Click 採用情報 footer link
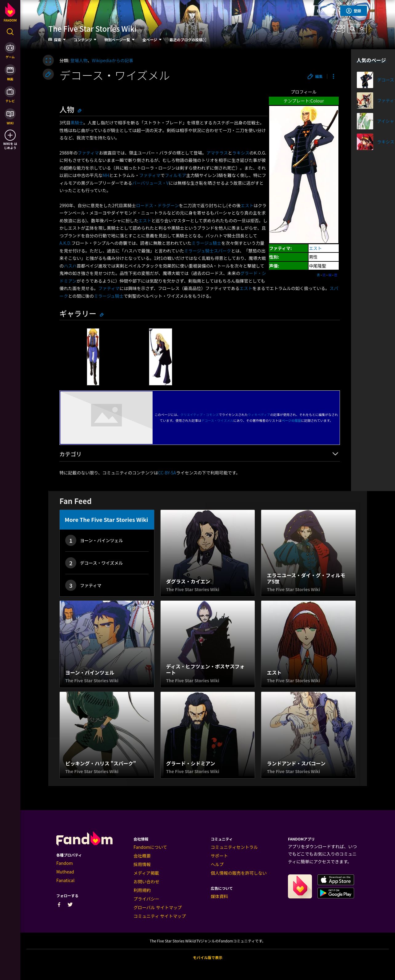Viewport: 395px width, 980px height. [142, 864]
